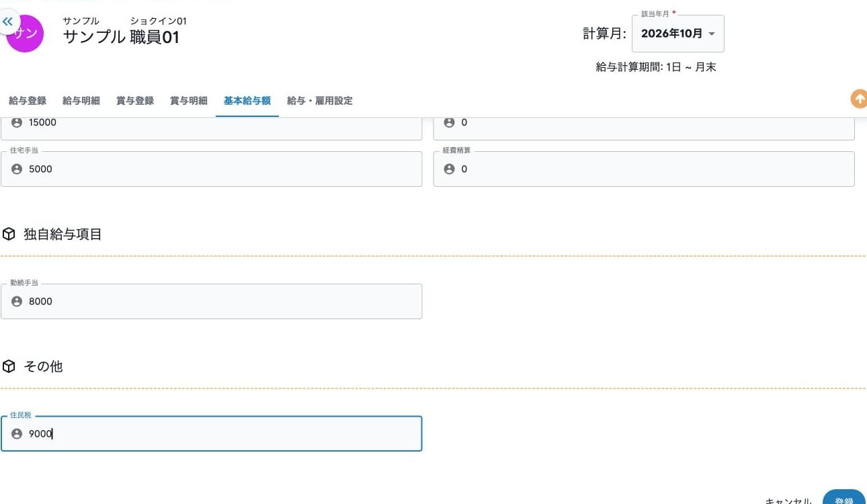This screenshot has width=867, height=504.
Task: Click cube icon beside その他 heading
Action: [9, 366]
